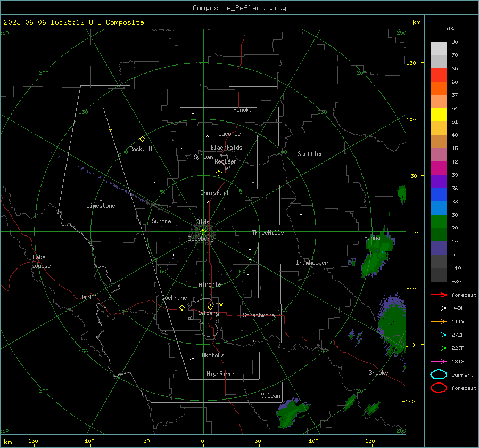This screenshot has height=448, width=479.
Task: Click the Innisfail town label
Action: [214, 193]
